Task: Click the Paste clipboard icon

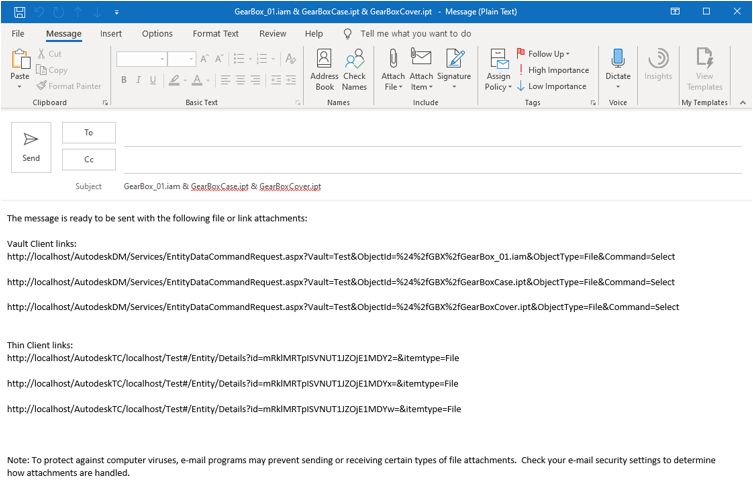Action: 20,60
